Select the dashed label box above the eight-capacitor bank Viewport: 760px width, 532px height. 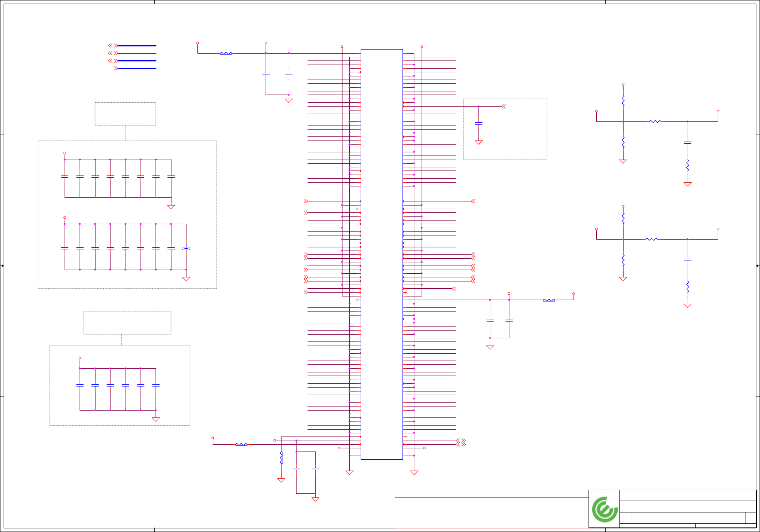(126, 114)
